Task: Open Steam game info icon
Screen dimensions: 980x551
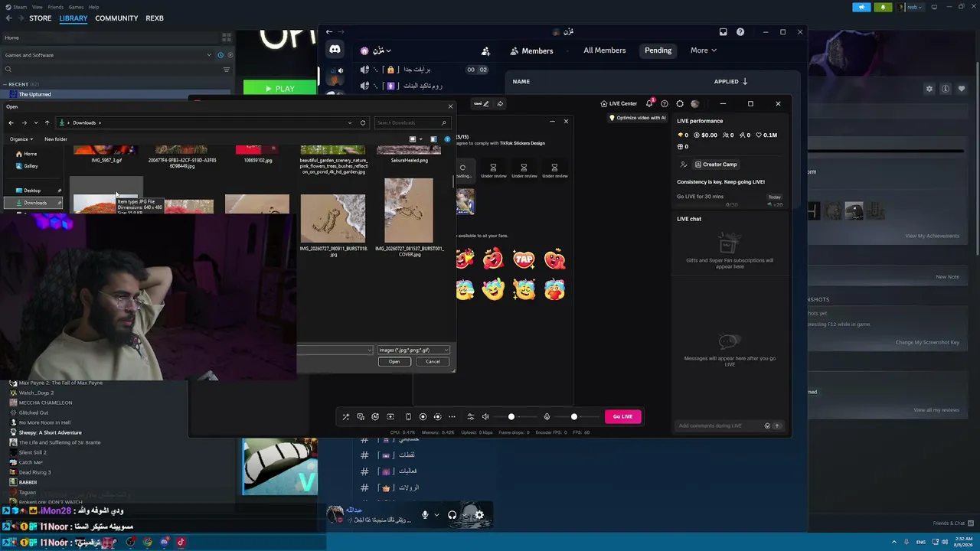Action: coord(946,89)
